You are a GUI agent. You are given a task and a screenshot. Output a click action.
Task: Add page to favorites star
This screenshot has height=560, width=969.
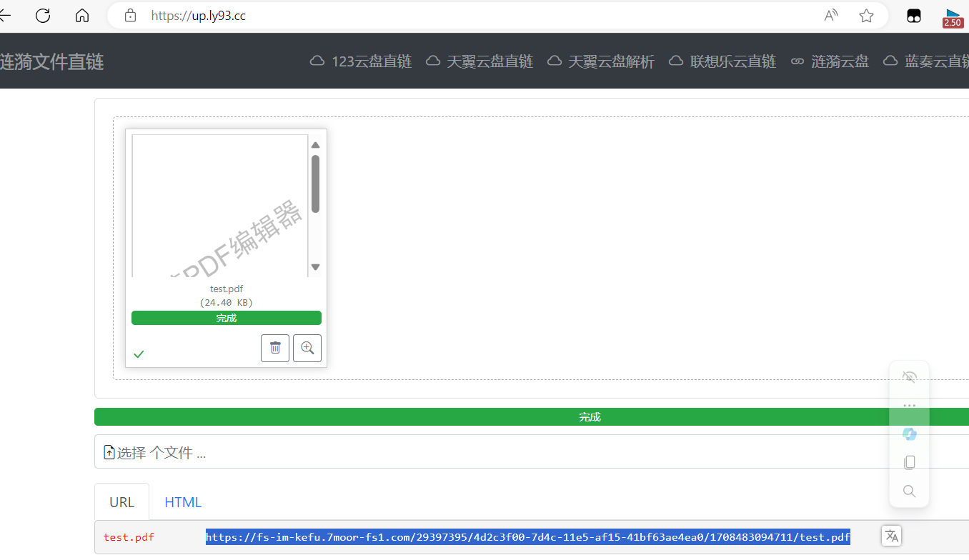click(866, 16)
